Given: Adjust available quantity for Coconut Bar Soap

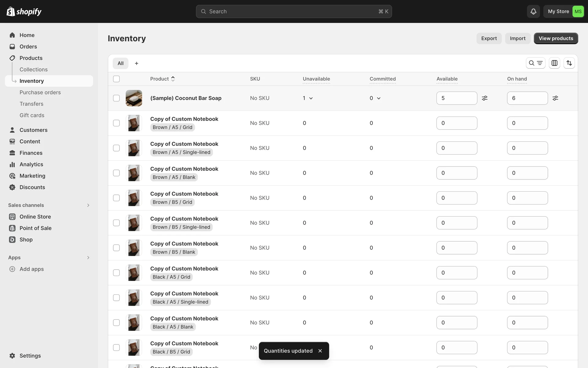Looking at the screenshot, I should pos(484,98).
